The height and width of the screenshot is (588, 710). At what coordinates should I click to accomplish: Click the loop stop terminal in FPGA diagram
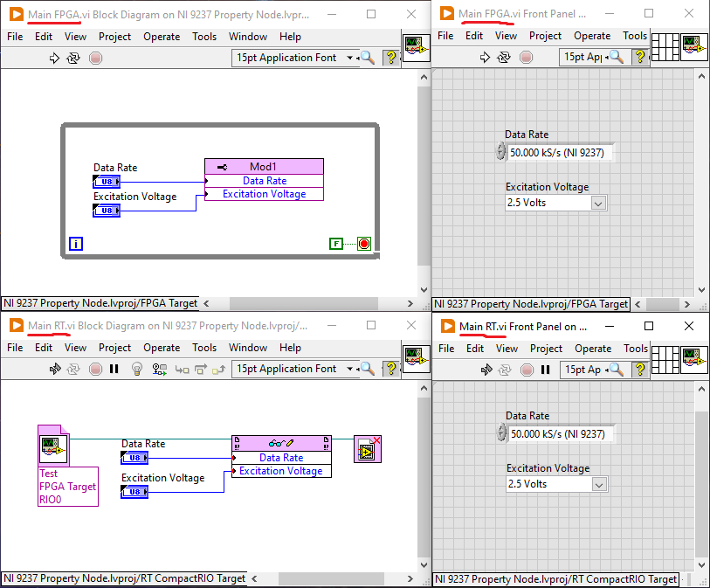pos(363,244)
